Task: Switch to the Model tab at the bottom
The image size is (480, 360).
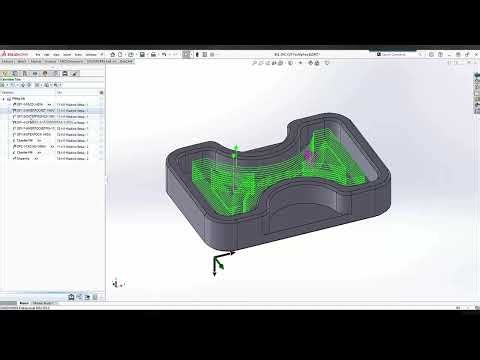Action: [x=24, y=303]
